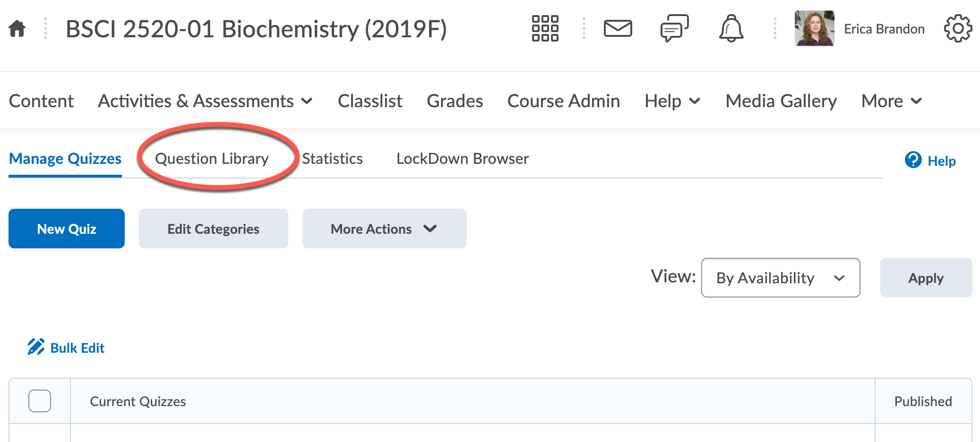The height and width of the screenshot is (442, 980).
Task: Go to the course home icon
Action: pyautogui.click(x=17, y=29)
